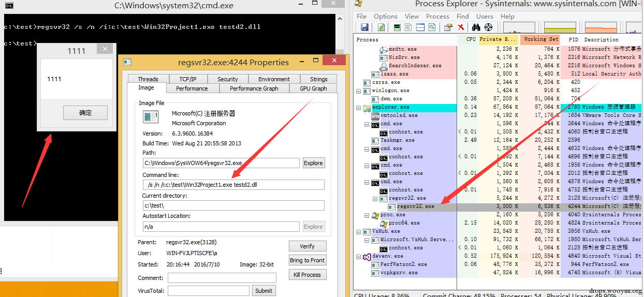
Task: Click the vmtoolsd.exe VMware icon
Action: (375, 115)
